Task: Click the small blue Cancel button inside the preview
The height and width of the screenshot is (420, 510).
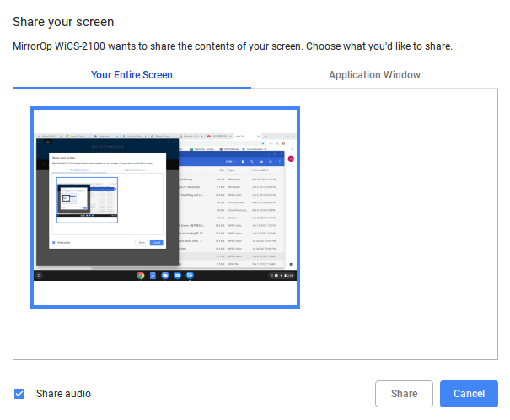Action: click(156, 242)
